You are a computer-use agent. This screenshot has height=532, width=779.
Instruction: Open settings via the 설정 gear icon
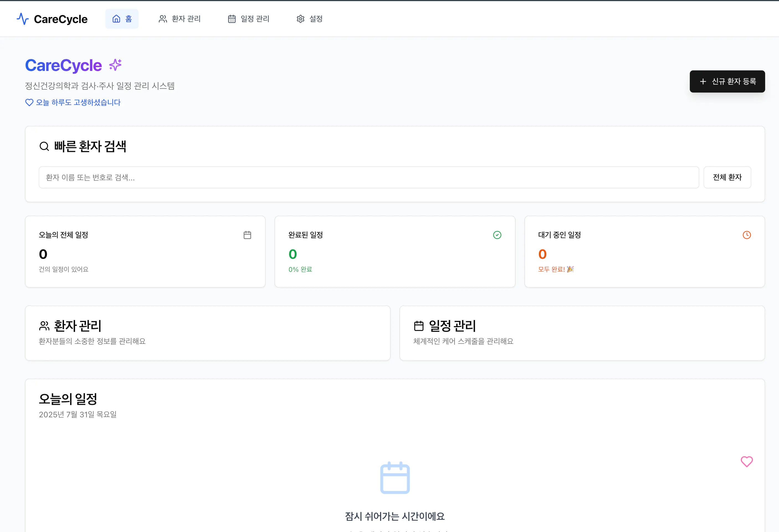coord(300,19)
